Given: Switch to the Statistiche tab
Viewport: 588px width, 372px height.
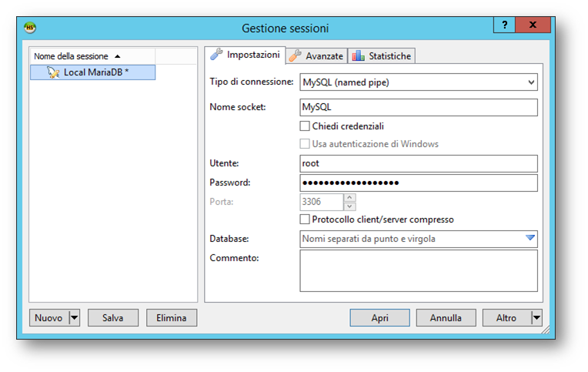Looking at the screenshot, I should 382,55.
